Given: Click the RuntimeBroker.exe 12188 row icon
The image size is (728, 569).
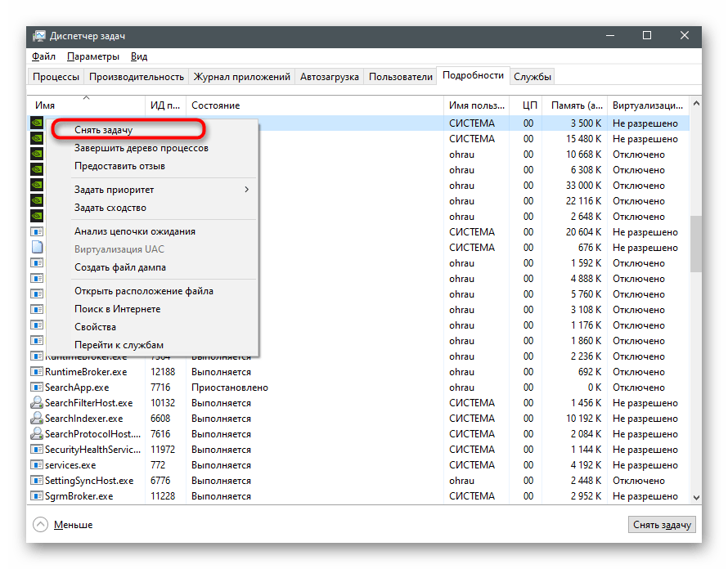Looking at the screenshot, I should 37,372.
